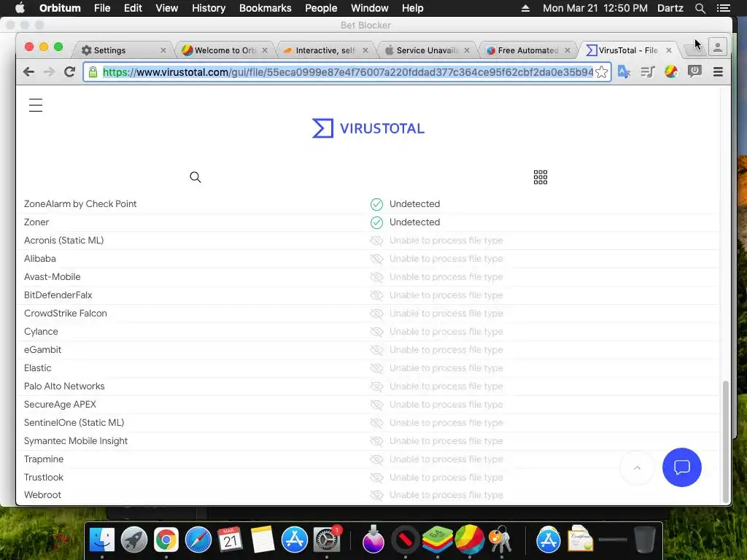
Task: Click the Dartz user name in menu bar
Action: pos(670,8)
